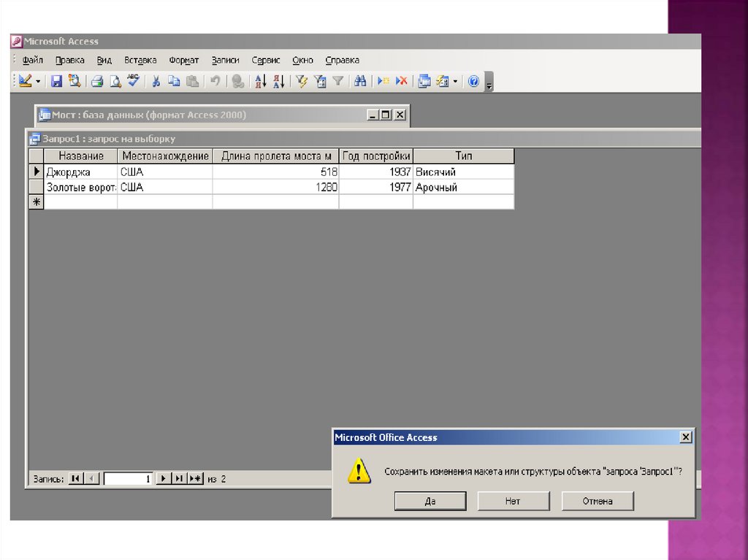The image size is (748, 560).
Task: Confirm saving with the Да button
Action: (430, 501)
